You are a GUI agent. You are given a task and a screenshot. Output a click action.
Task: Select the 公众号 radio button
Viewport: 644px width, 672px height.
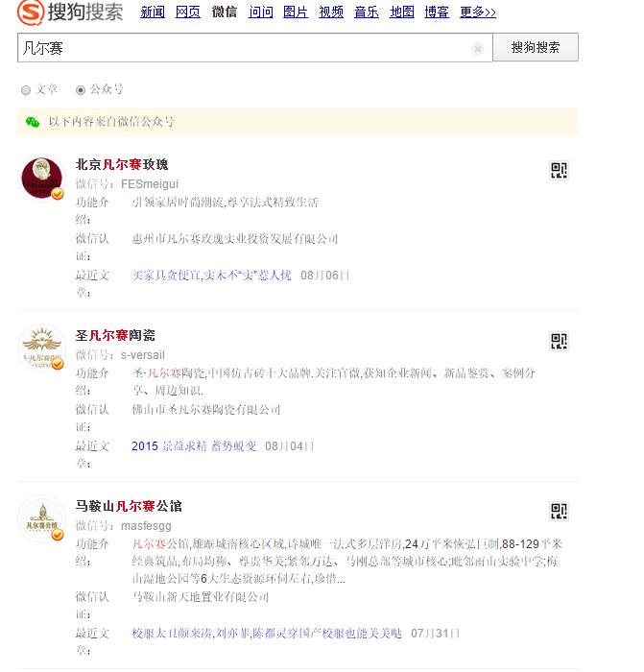tap(80, 90)
